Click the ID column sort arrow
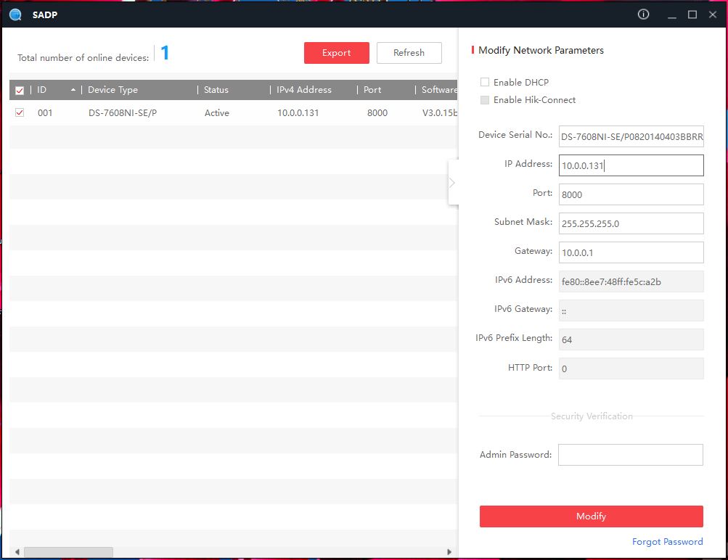This screenshot has width=728, height=560. coord(73,90)
